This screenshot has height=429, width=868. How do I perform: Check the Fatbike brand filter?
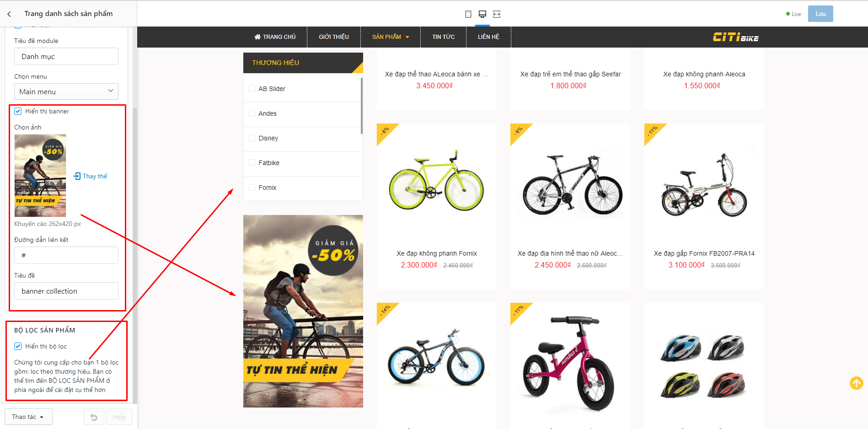pyautogui.click(x=252, y=163)
